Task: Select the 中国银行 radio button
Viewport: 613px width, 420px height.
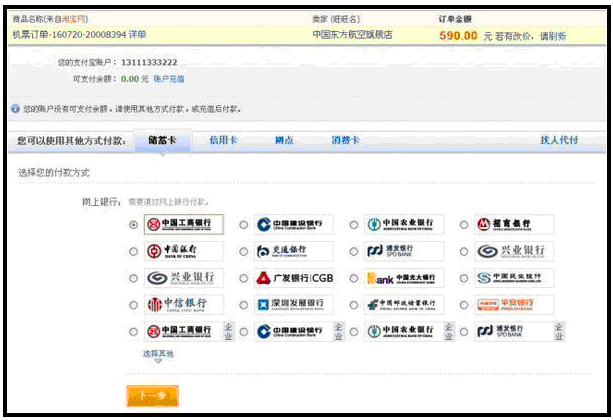Action: (x=133, y=251)
